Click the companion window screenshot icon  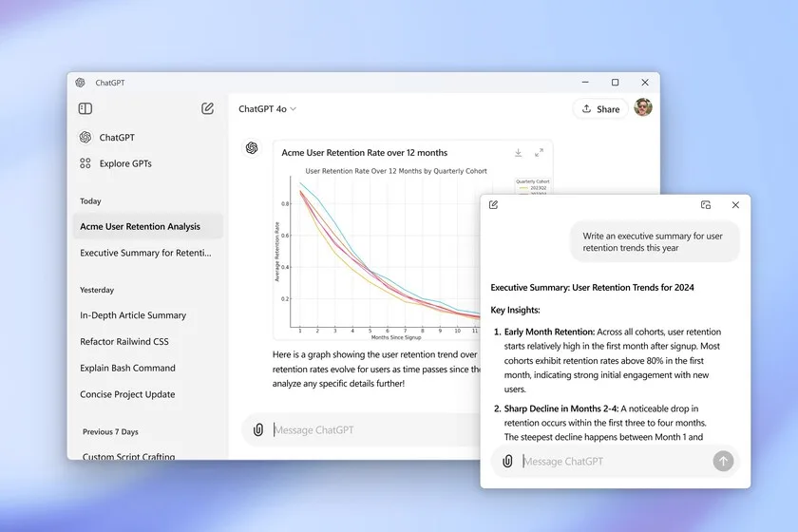pos(706,204)
